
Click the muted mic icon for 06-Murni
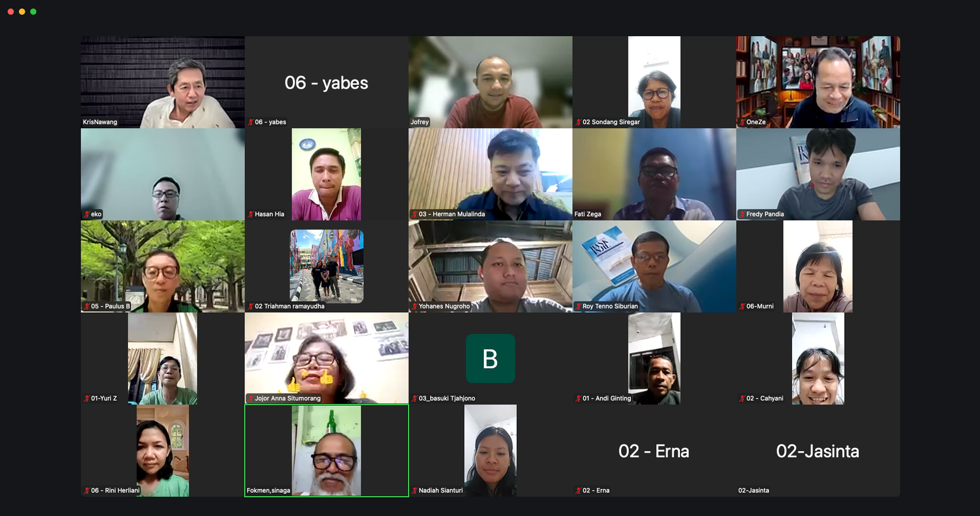pyautogui.click(x=742, y=306)
